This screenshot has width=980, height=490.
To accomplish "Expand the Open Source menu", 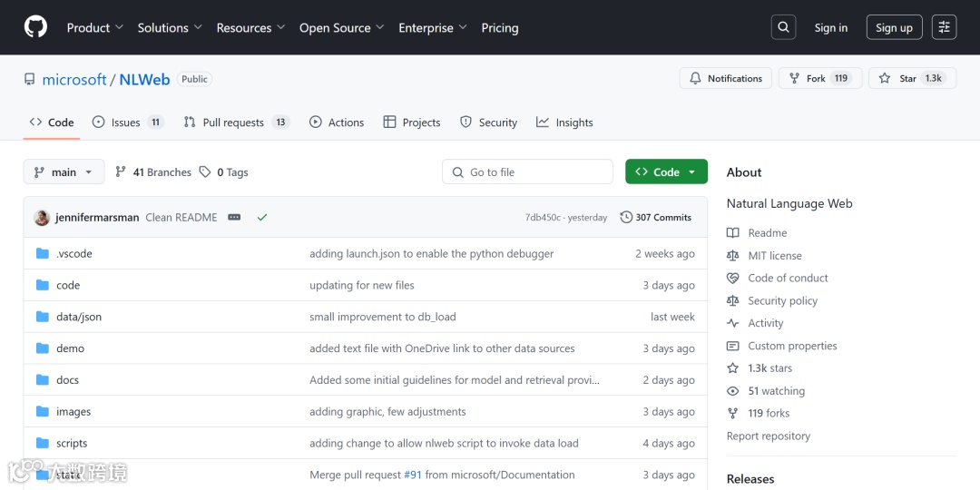I will pos(342,28).
